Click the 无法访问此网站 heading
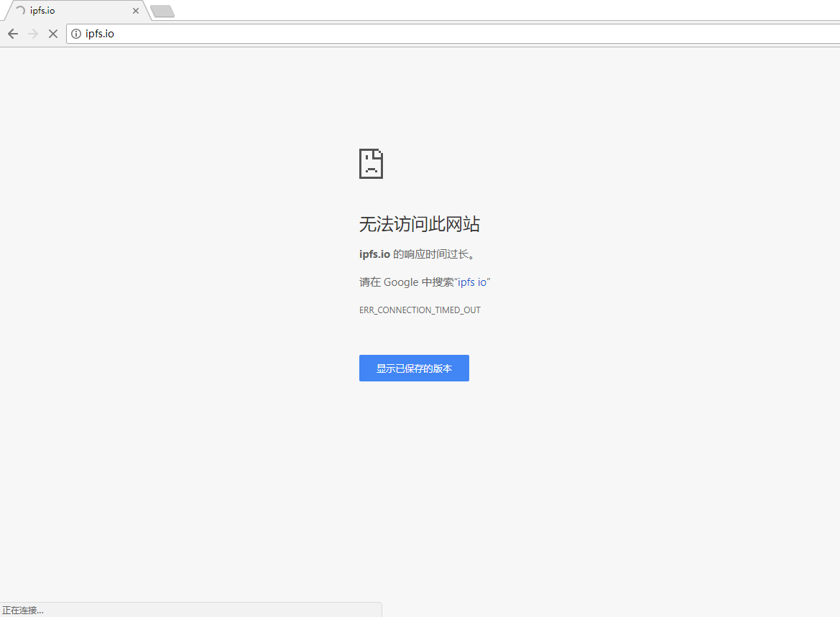Image resolution: width=840 pixels, height=617 pixels. (420, 224)
